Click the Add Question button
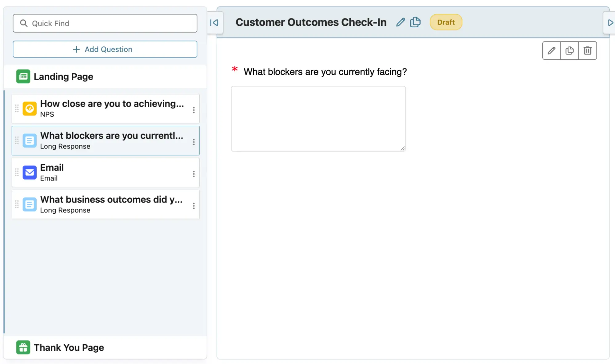The image size is (615, 364). tap(105, 49)
